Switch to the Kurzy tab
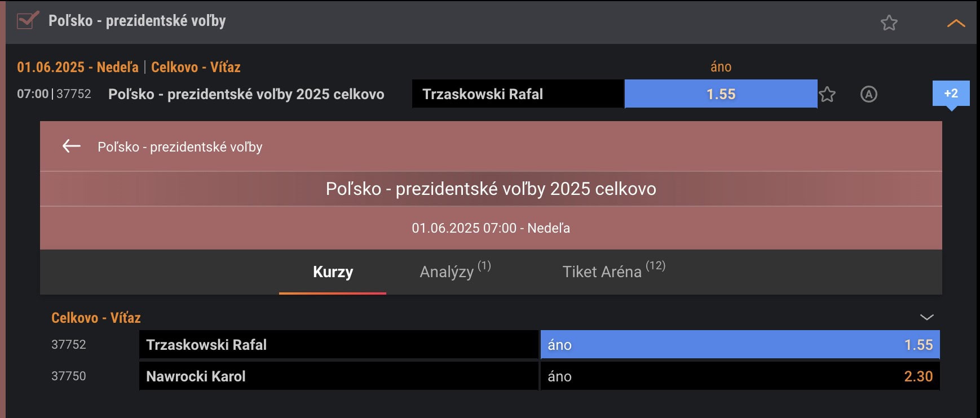This screenshot has height=418, width=980. [x=333, y=272]
